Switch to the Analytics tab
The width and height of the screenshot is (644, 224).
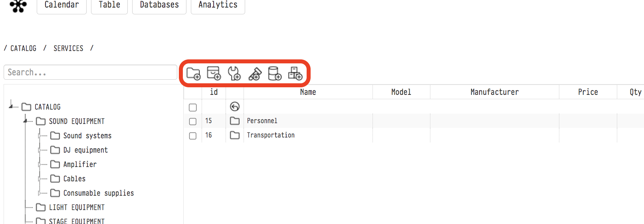click(x=218, y=5)
